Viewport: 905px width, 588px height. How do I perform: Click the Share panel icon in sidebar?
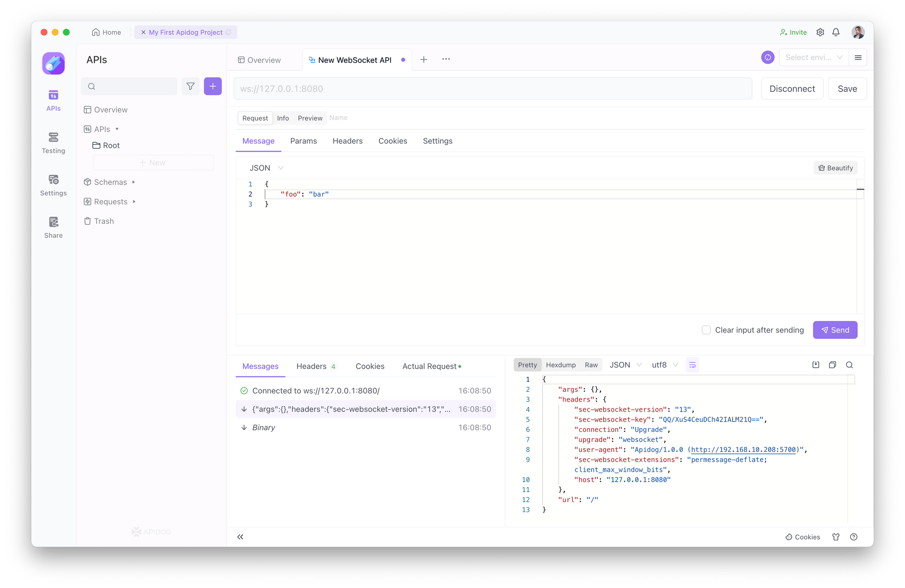(x=54, y=226)
